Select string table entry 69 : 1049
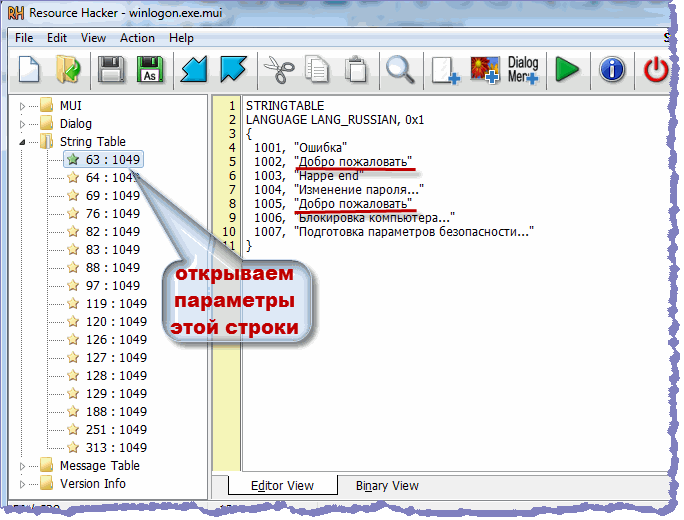Image resolution: width=684 pixels, height=520 pixels. pyautogui.click(x=113, y=195)
